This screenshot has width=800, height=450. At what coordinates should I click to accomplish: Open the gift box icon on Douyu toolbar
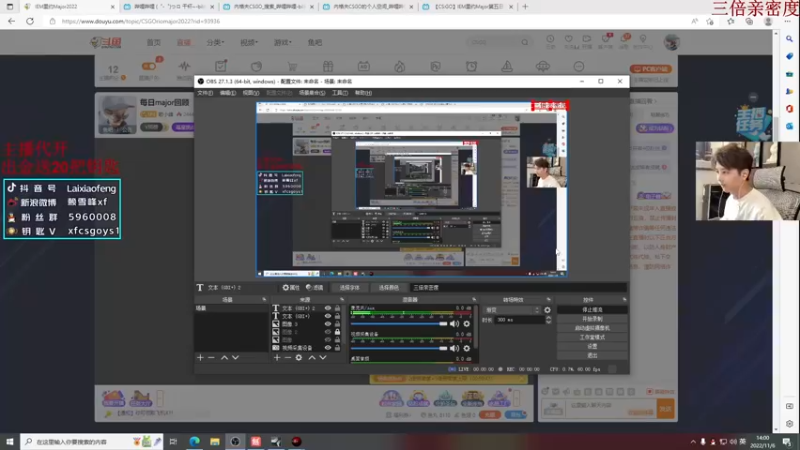point(328,66)
